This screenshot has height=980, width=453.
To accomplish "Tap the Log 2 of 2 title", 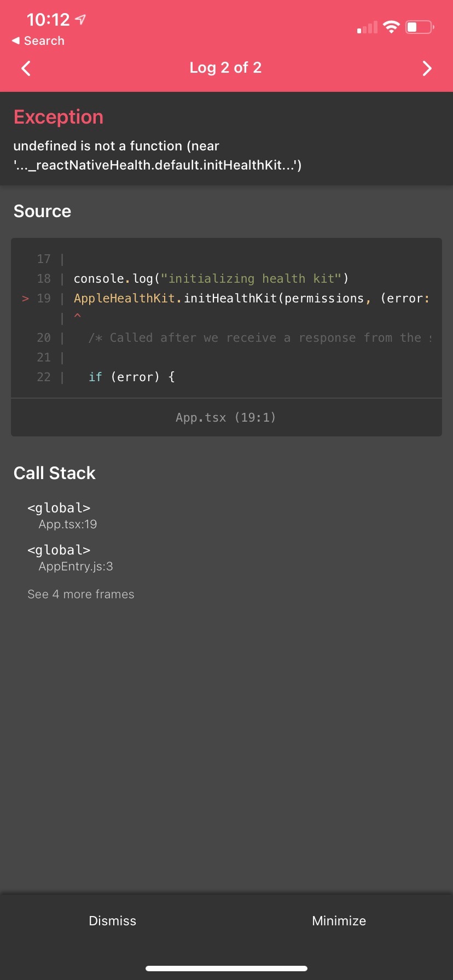I will click(x=226, y=68).
